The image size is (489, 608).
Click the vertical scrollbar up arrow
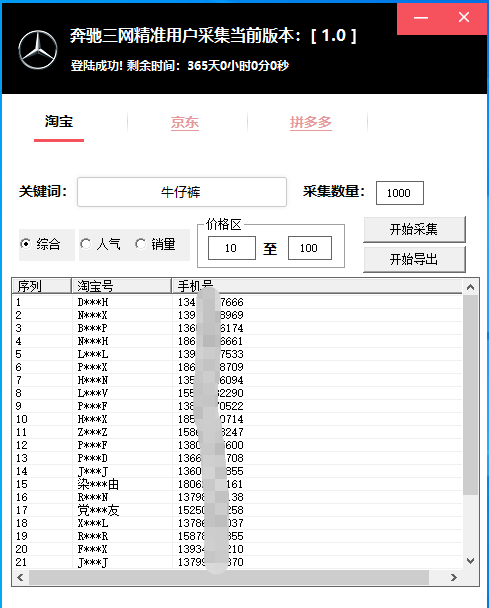pyautogui.click(x=470, y=287)
